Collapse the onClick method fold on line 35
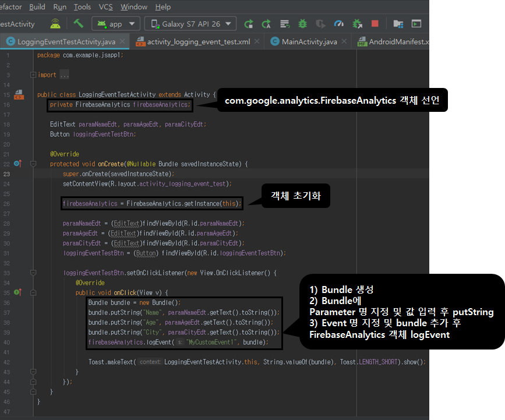Image resolution: width=505 pixels, height=420 pixels. (33, 292)
